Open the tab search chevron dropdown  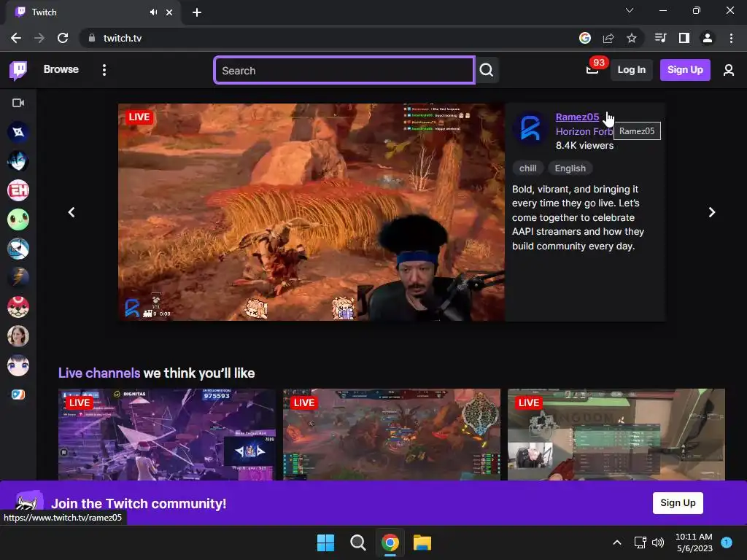pos(630,10)
